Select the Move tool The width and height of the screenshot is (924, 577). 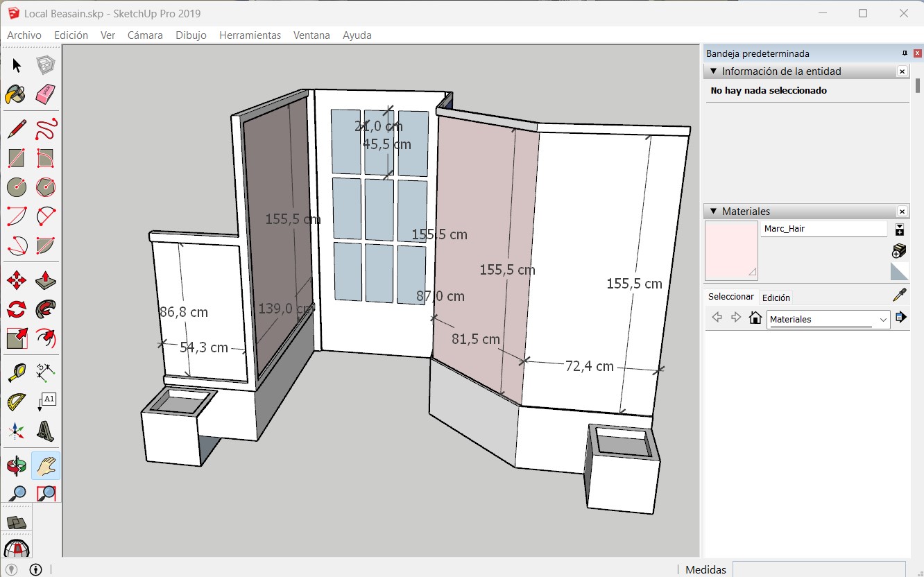tap(16, 280)
